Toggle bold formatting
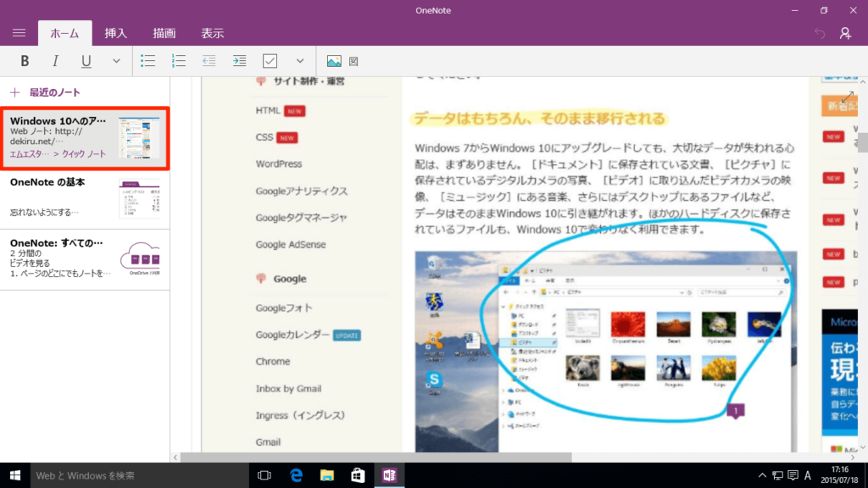 (x=25, y=61)
